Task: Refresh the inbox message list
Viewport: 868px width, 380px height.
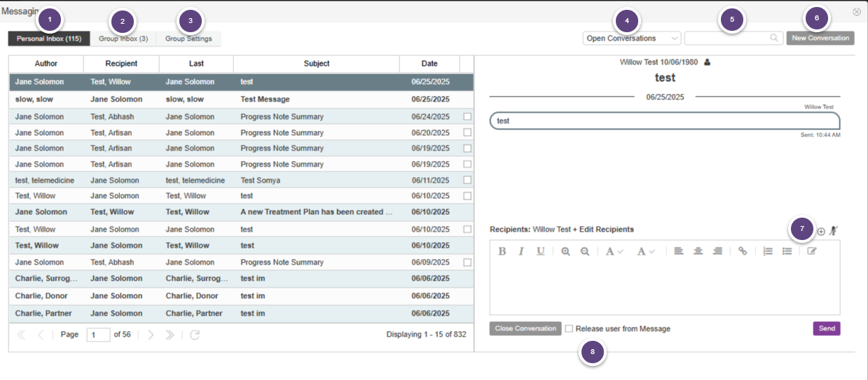Action: pyautogui.click(x=195, y=335)
